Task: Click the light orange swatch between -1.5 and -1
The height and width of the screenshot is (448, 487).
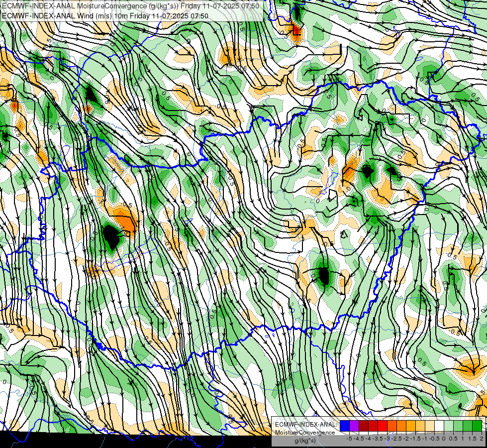Action: click(x=420, y=426)
